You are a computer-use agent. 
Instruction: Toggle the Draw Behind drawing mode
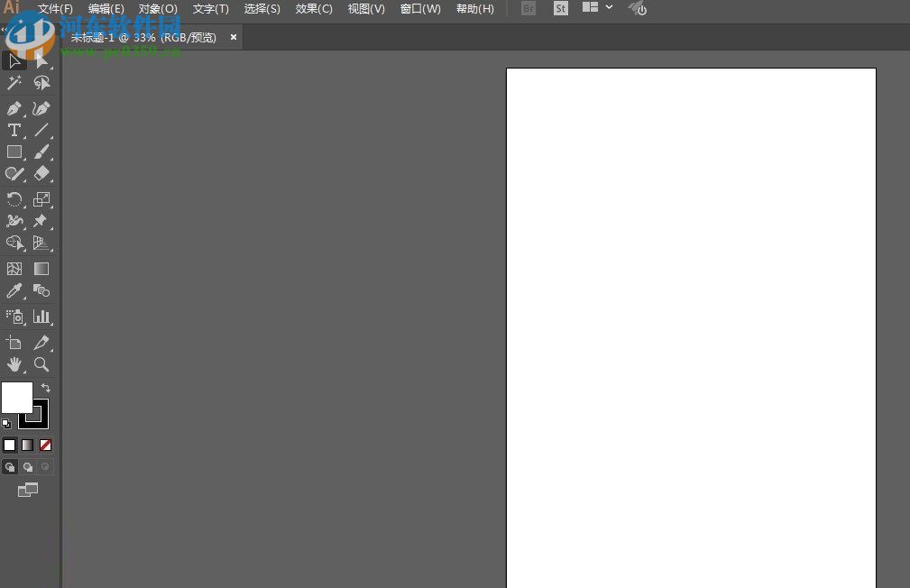(27, 466)
